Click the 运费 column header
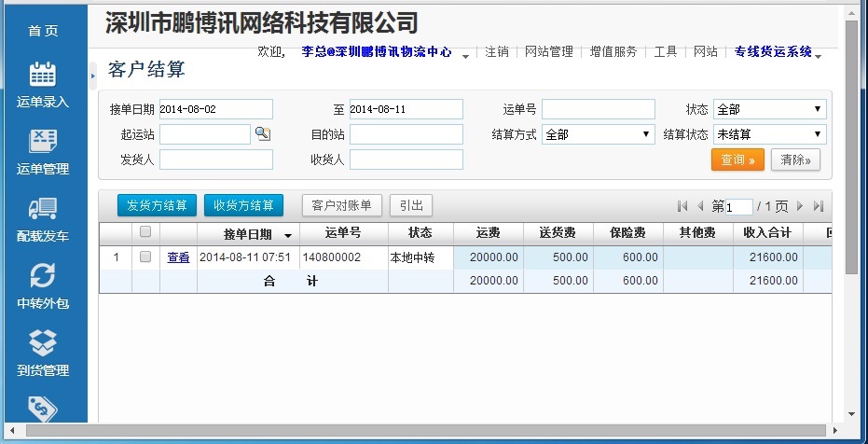 coord(489,233)
